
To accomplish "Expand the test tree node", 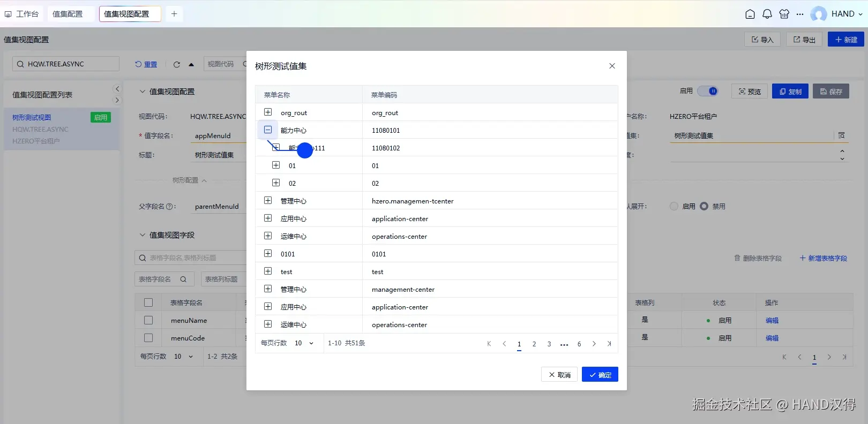I will [268, 271].
